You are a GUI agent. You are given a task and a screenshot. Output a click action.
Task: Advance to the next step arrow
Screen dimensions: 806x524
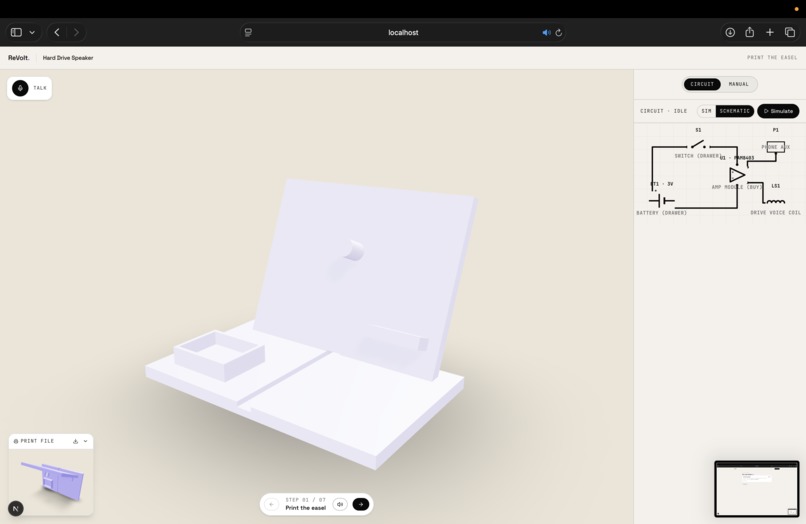[x=361, y=504]
